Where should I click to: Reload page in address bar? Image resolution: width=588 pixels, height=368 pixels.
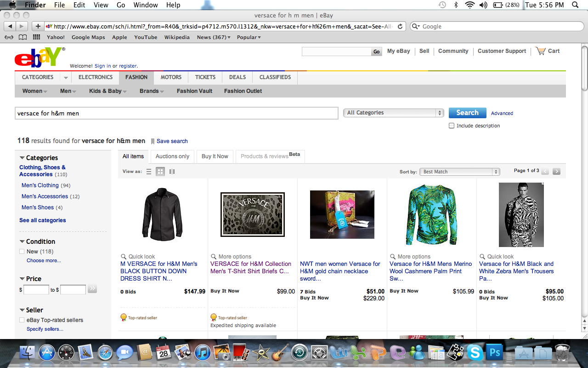[400, 27]
